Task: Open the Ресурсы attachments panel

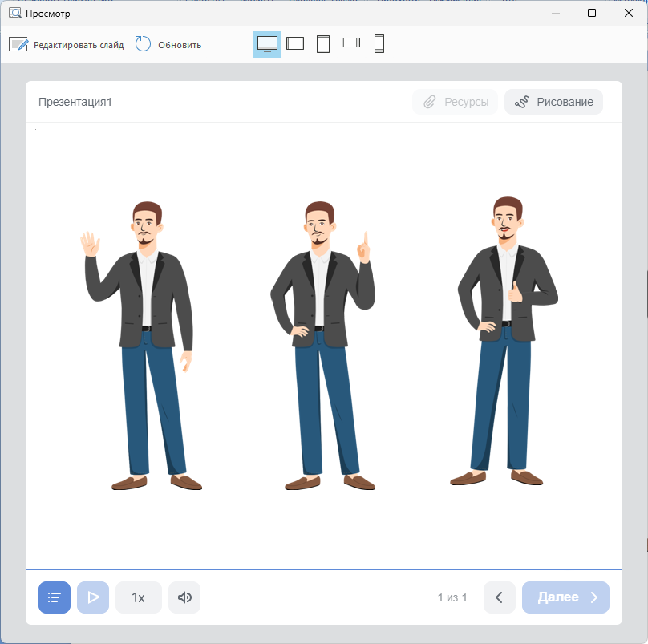Action: (x=455, y=102)
